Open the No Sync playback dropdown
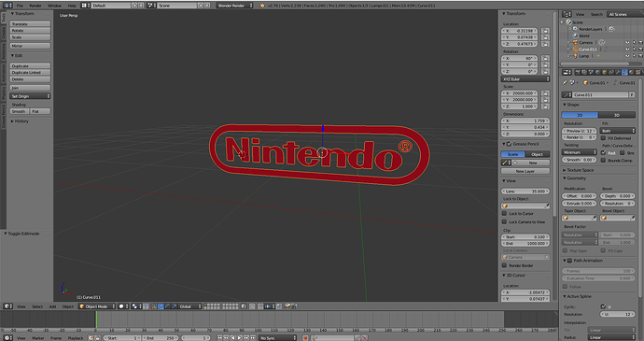The width and height of the screenshot is (644, 341). coord(277,337)
